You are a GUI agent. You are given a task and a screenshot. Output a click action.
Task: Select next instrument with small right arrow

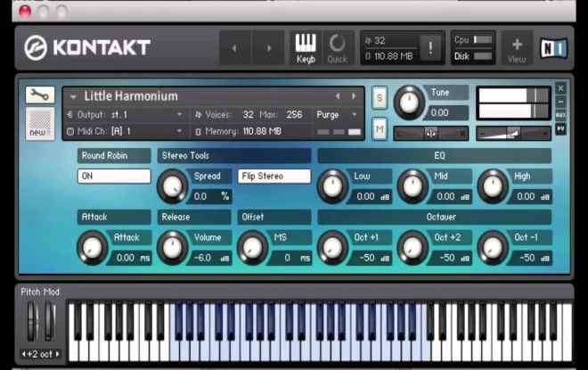(354, 96)
